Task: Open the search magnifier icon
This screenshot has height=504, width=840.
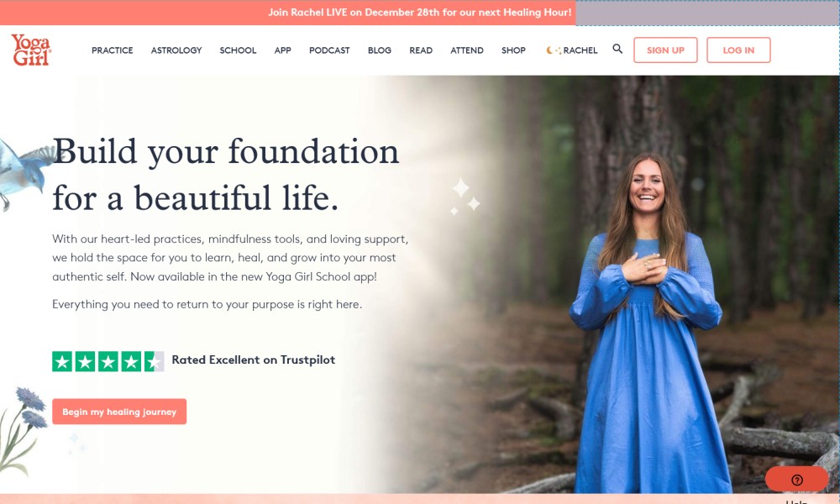Action: coord(617,49)
